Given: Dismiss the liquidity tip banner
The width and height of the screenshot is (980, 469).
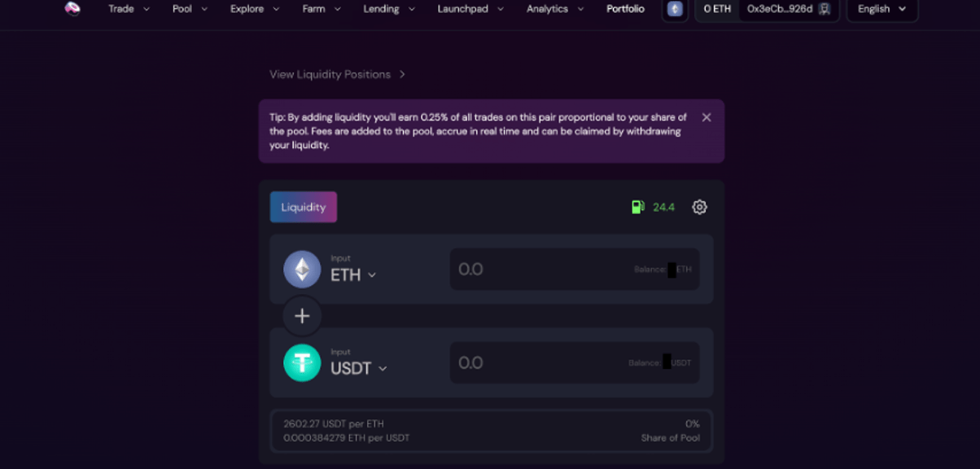Looking at the screenshot, I should [x=707, y=117].
